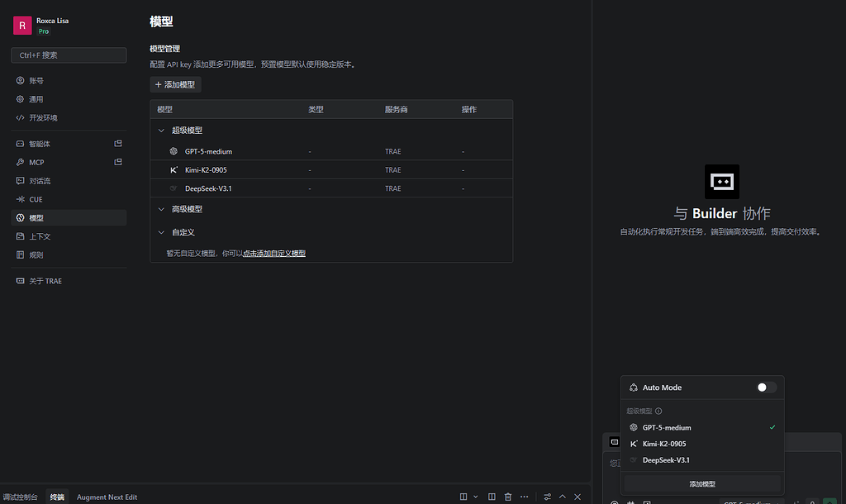This screenshot has height=504, width=846.
Task: Click the 规则 sidebar icon
Action: [20, 254]
